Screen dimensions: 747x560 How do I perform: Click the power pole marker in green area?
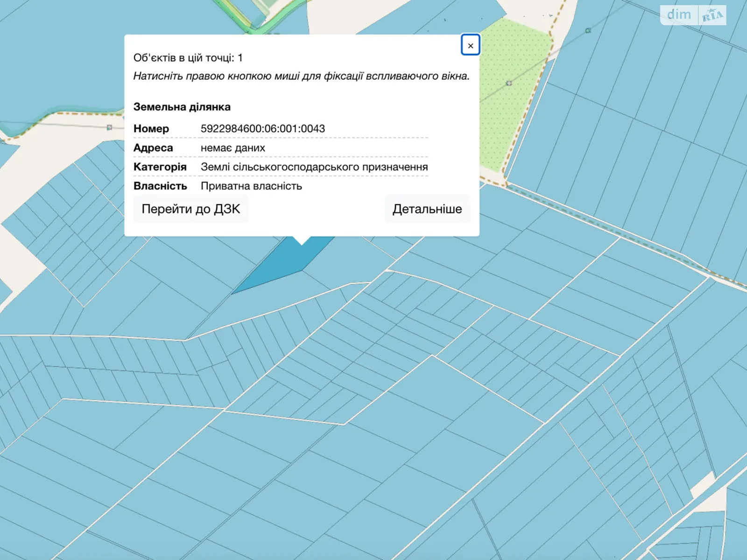click(x=509, y=83)
